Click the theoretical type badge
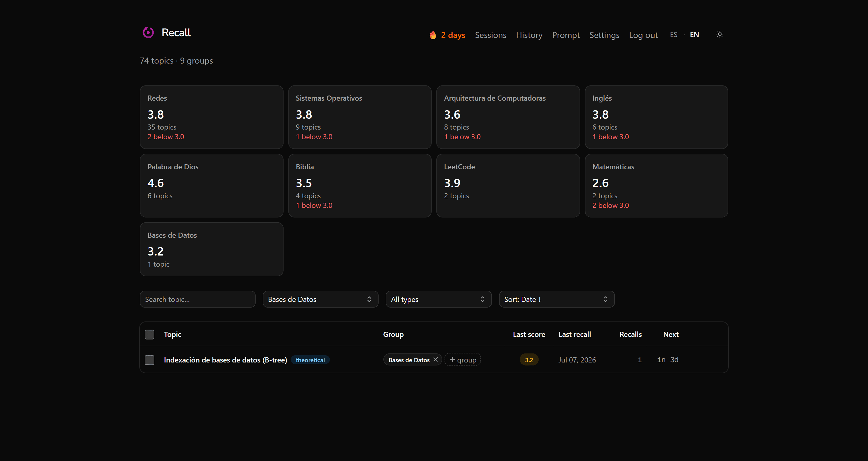Viewport: 868px width, 461px height. click(x=310, y=360)
